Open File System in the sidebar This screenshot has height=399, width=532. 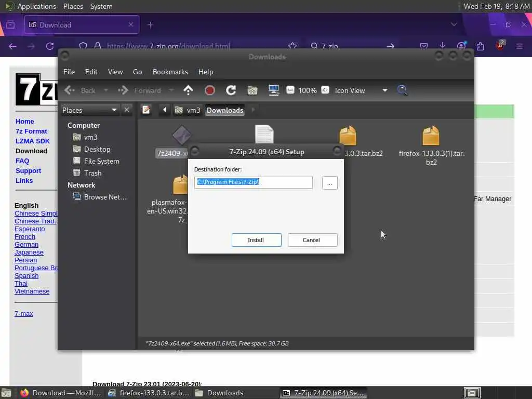[96, 161]
